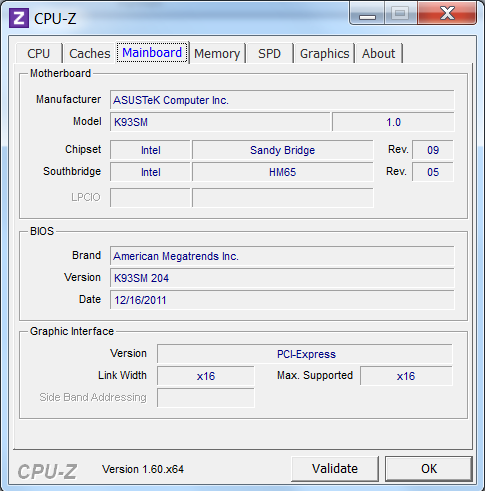
Task: Close the CPU-Z window
Action: tap(447, 13)
